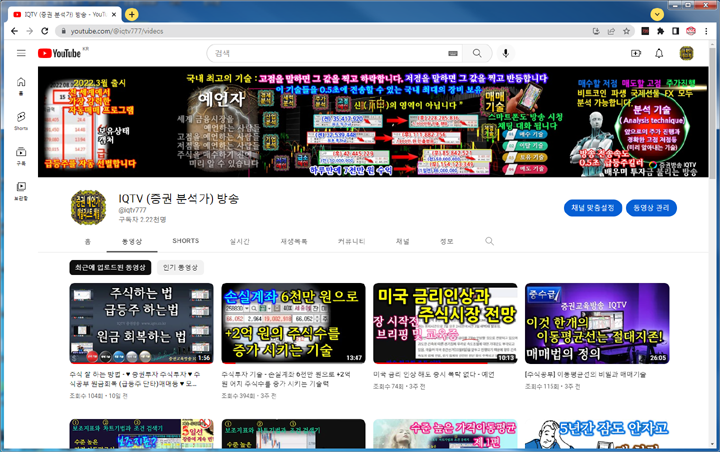Open video title 주식 잘 하는 방법
Screen dimensions: 720x452
(135, 379)
